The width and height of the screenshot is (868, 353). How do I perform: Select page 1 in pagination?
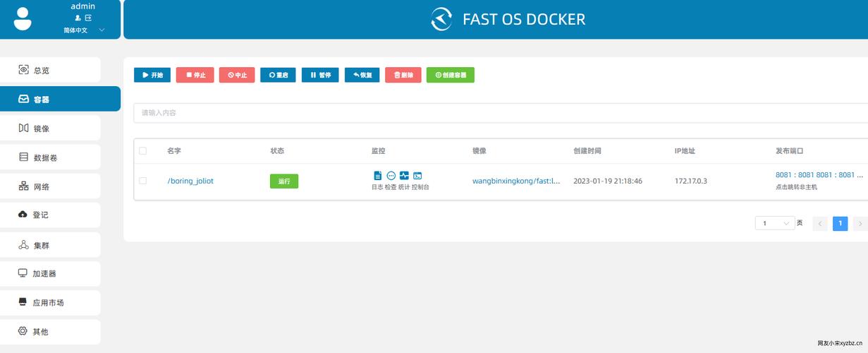(x=840, y=224)
